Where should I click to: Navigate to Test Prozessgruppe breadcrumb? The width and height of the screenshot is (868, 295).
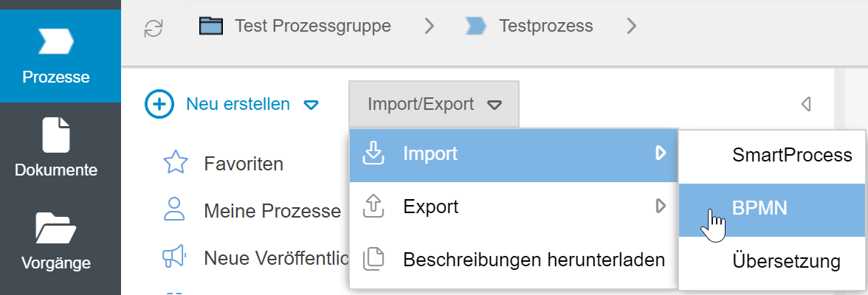pyautogui.click(x=312, y=27)
